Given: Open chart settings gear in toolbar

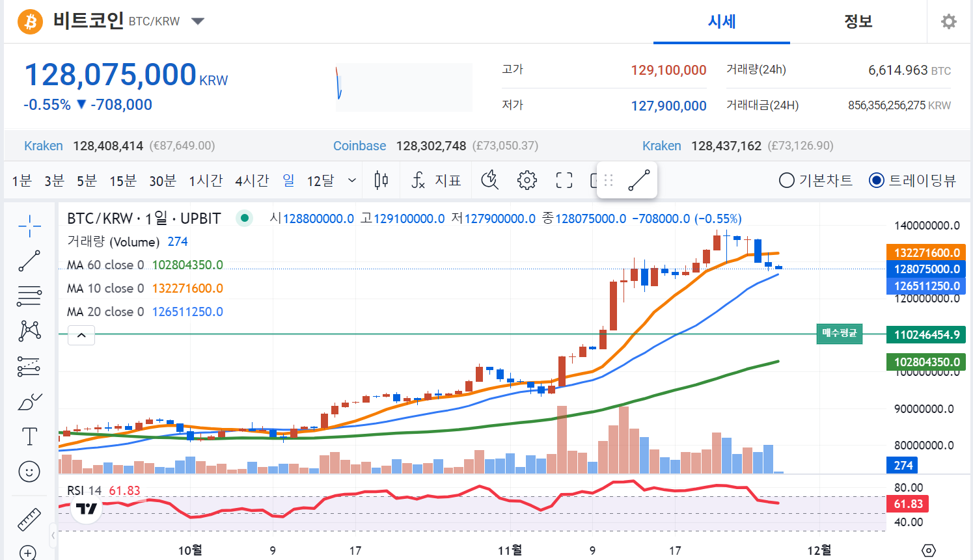Looking at the screenshot, I should [x=527, y=180].
